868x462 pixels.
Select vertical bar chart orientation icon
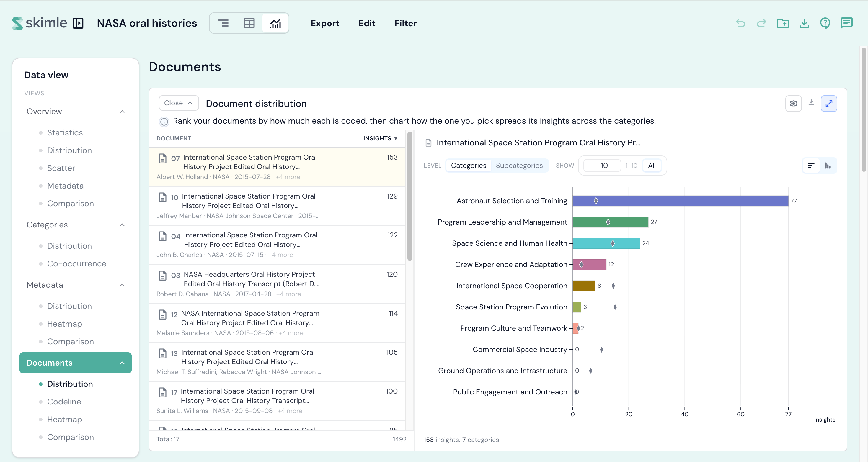coord(828,165)
